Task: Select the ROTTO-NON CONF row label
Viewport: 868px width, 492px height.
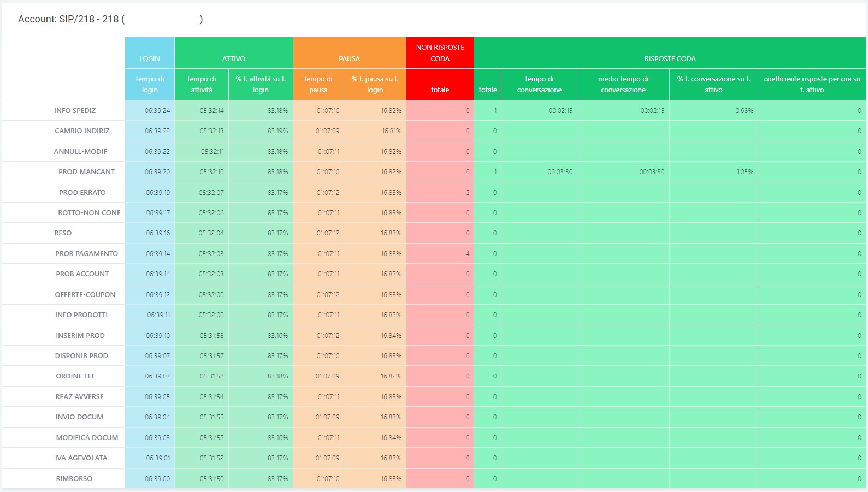Action: [x=89, y=212]
